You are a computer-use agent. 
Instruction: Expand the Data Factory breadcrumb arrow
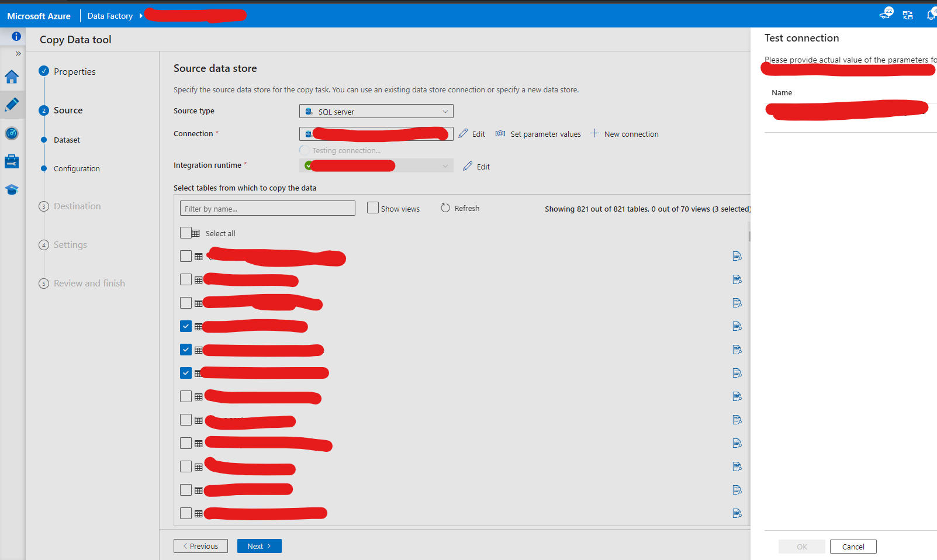tap(141, 16)
